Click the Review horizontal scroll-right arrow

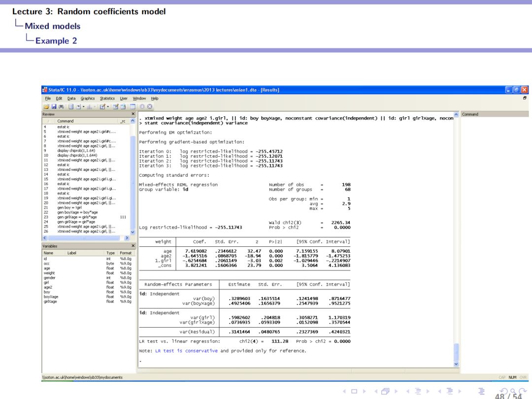click(x=127, y=238)
